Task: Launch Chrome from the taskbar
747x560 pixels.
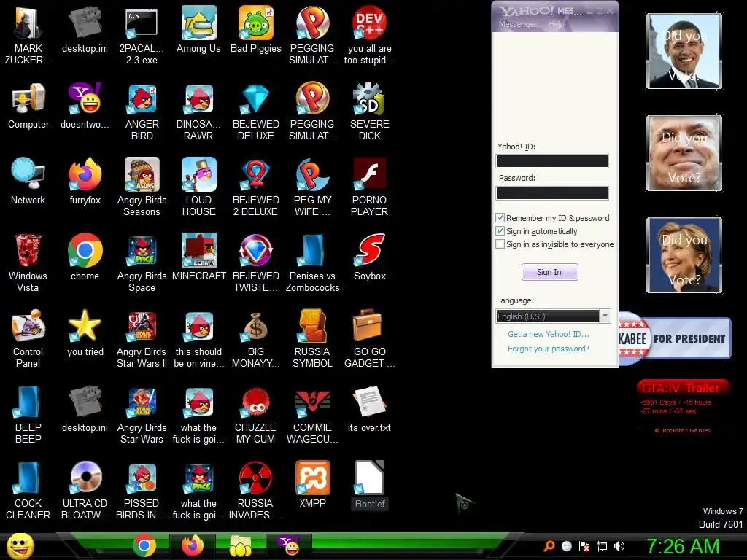Action: 144,545
